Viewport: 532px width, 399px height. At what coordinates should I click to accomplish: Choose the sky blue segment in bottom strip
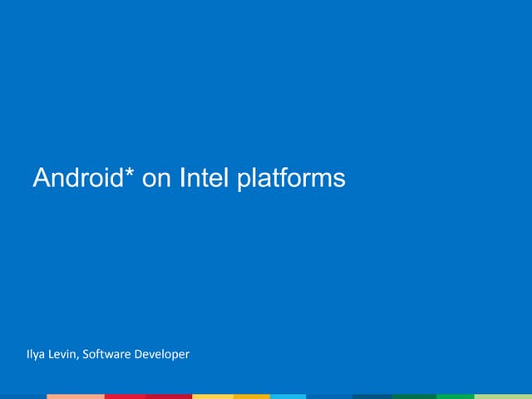coord(288,397)
